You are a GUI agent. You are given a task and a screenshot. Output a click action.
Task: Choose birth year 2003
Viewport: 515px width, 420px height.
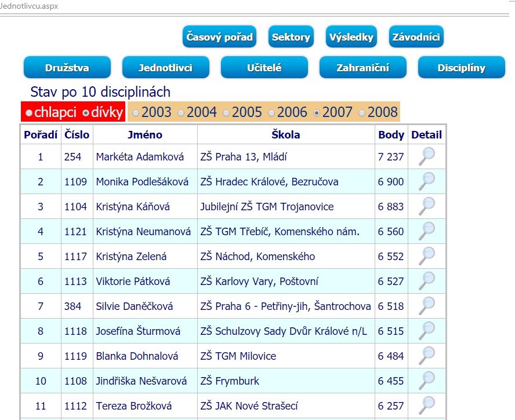tap(136, 113)
